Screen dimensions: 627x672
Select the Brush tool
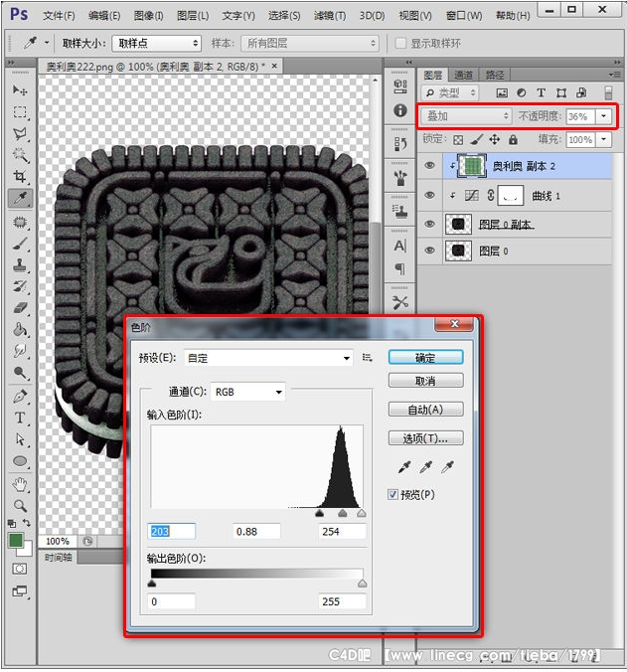(20, 244)
